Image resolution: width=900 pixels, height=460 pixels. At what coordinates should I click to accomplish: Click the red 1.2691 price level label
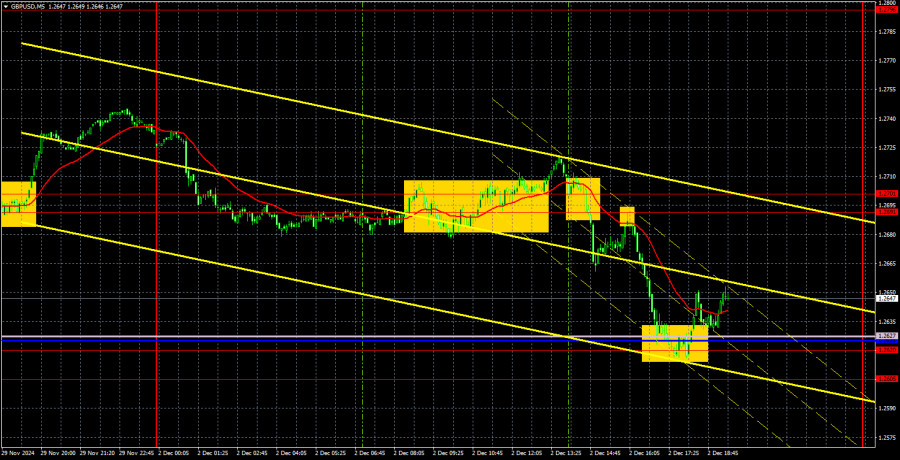pos(887,212)
